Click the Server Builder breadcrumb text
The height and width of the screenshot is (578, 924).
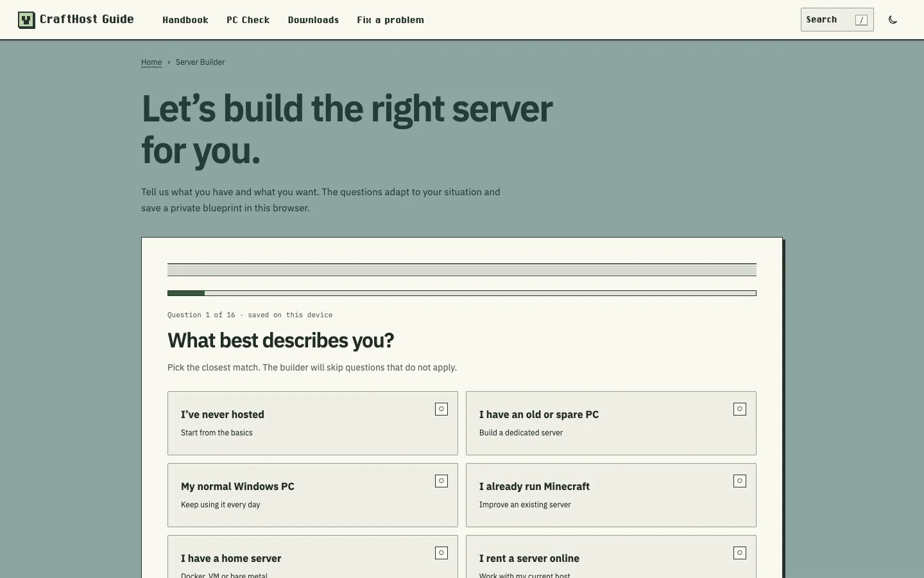(200, 62)
